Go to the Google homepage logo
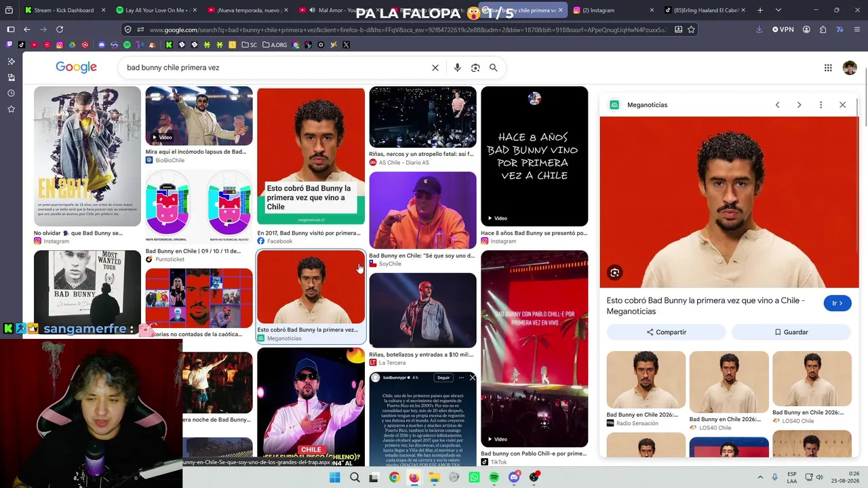This screenshot has width=868, height=488. click(76, 67)
